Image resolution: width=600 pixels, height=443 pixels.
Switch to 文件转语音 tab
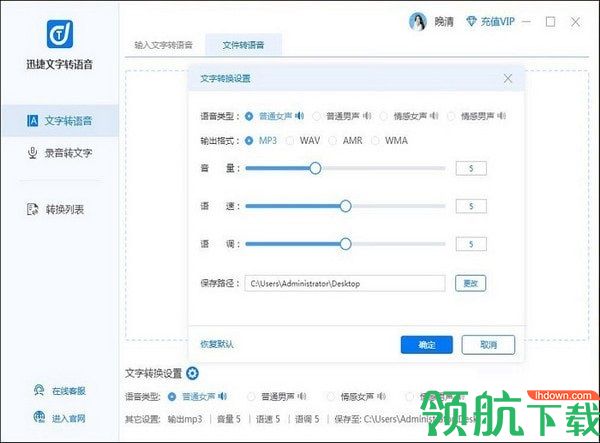[x=243, y=45]
